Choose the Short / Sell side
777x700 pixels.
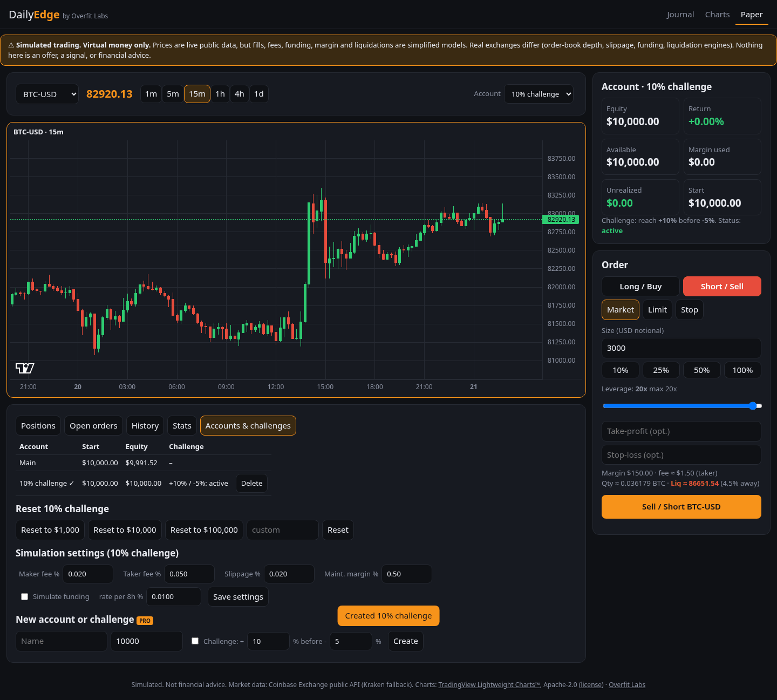(x=722, y=287)
